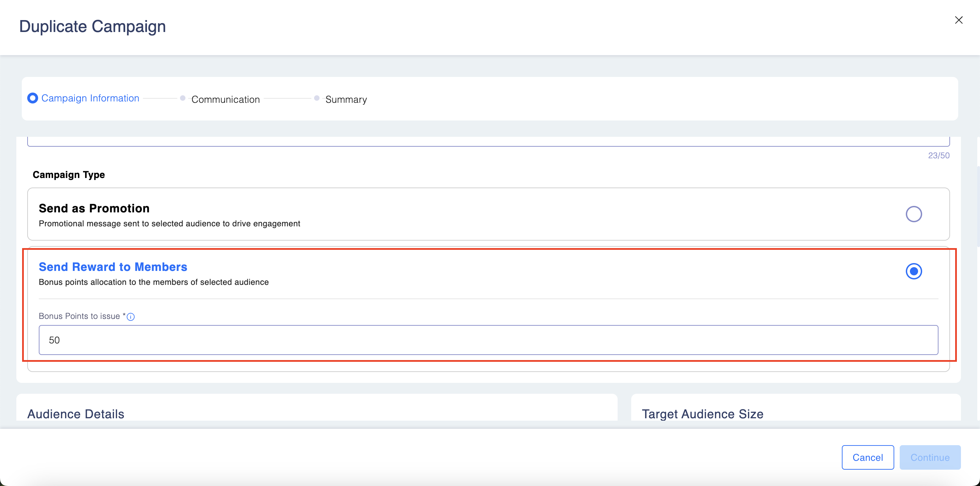Open the Campaign Information step label
Image resolution: width=980 pixels, height=486 pixels.
click(90, 98)
